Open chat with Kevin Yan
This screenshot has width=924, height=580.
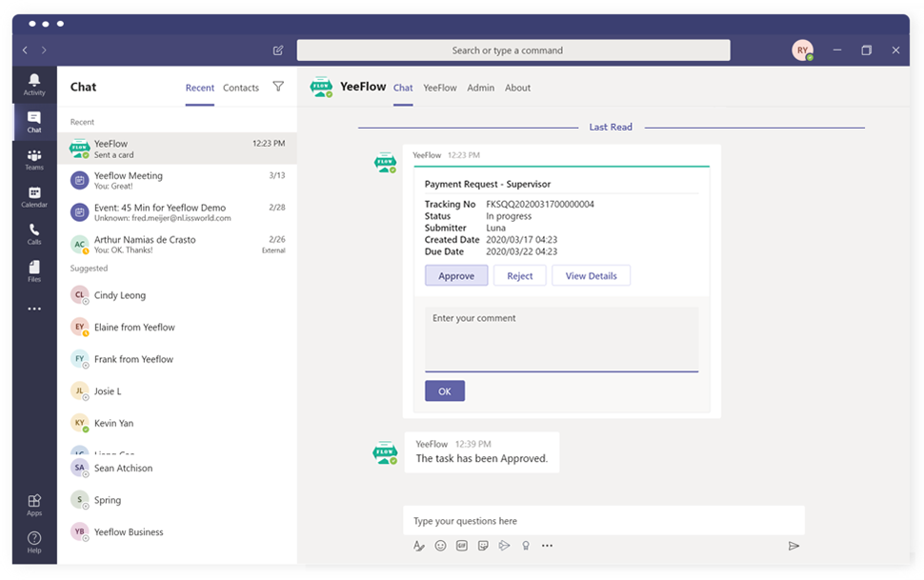(177, 423)
